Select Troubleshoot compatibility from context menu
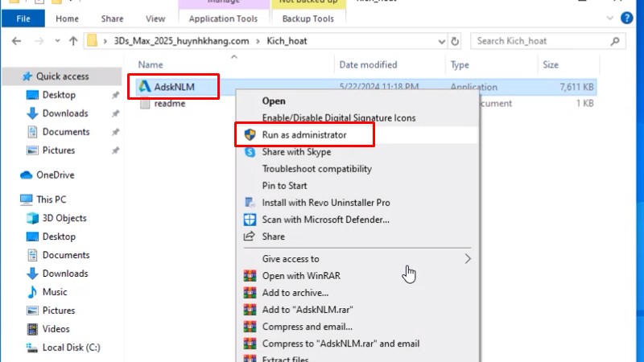 (x=316, y=169)
